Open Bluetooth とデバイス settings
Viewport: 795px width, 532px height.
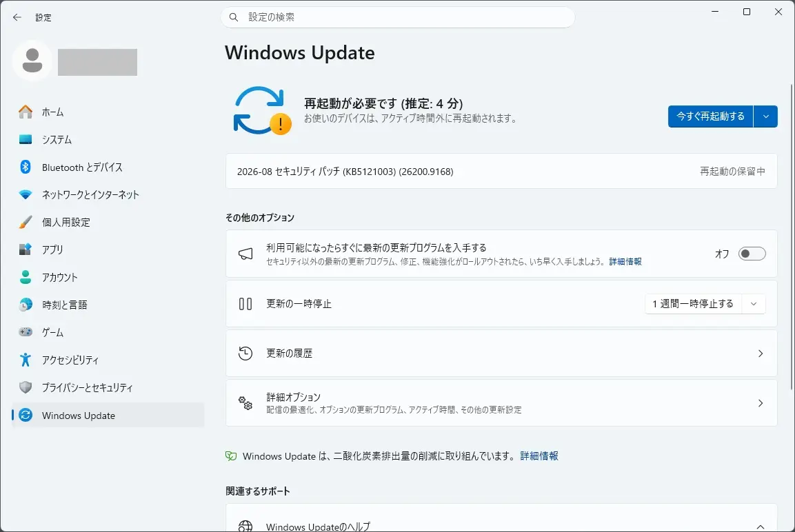click(x=108, y=167)
